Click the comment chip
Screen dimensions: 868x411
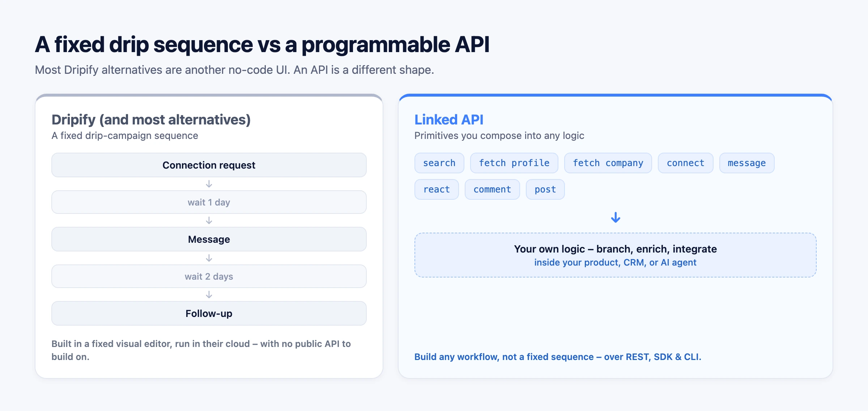coord(492,190)
